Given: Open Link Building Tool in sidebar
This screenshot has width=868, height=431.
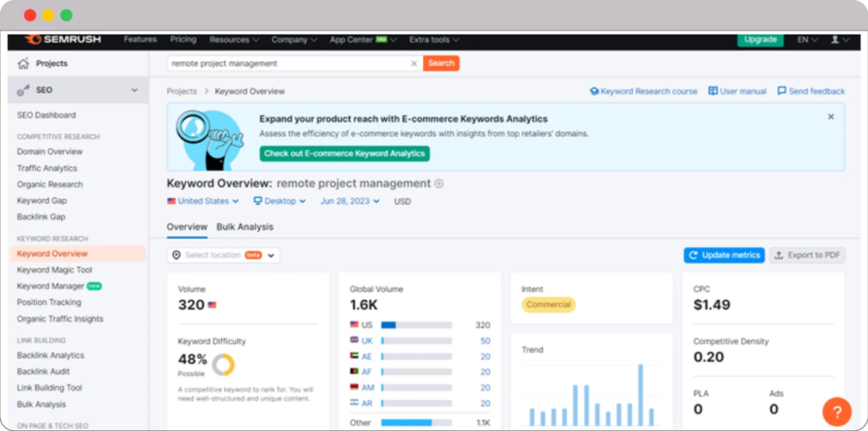Looking at the screenshot, I should pos(49,388).
